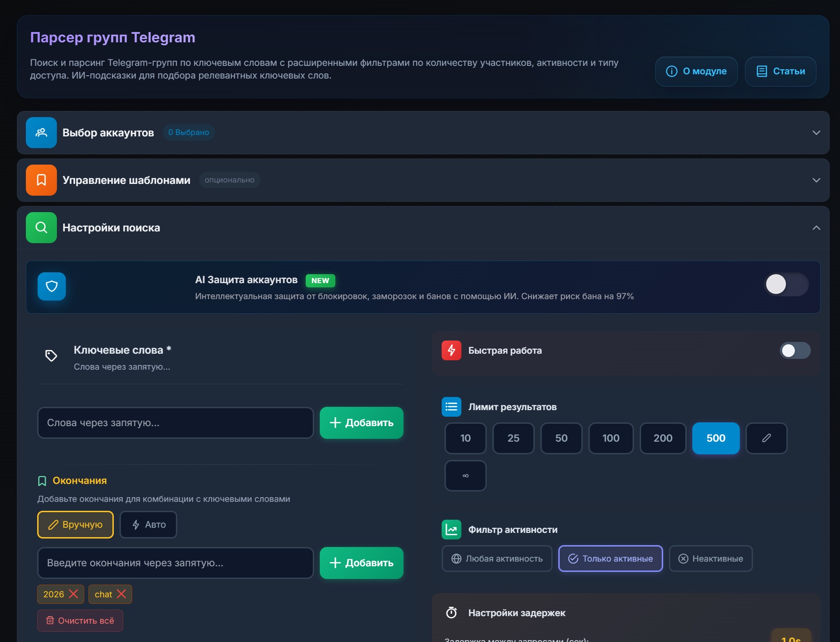
Task: Click the опционально label badge
Action: pos(230,180)
